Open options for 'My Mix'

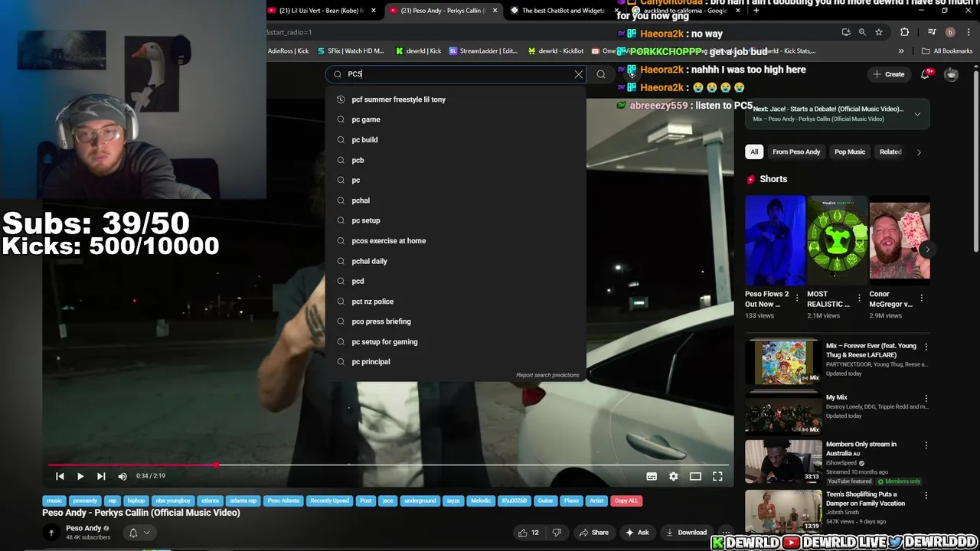(x=926, y=399)
